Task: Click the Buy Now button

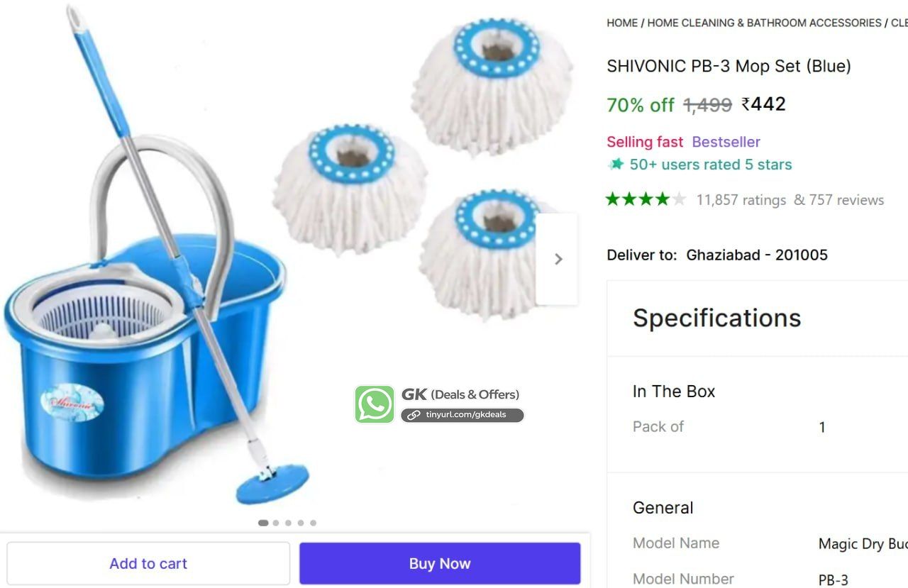Action: pyautogui.click(x=440, y=564)
